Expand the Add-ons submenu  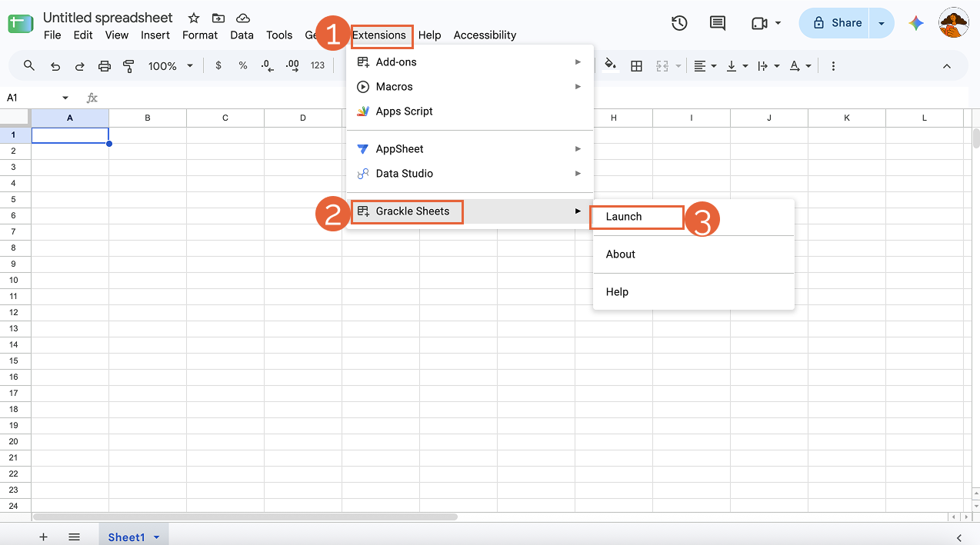[x=470, y=61]
